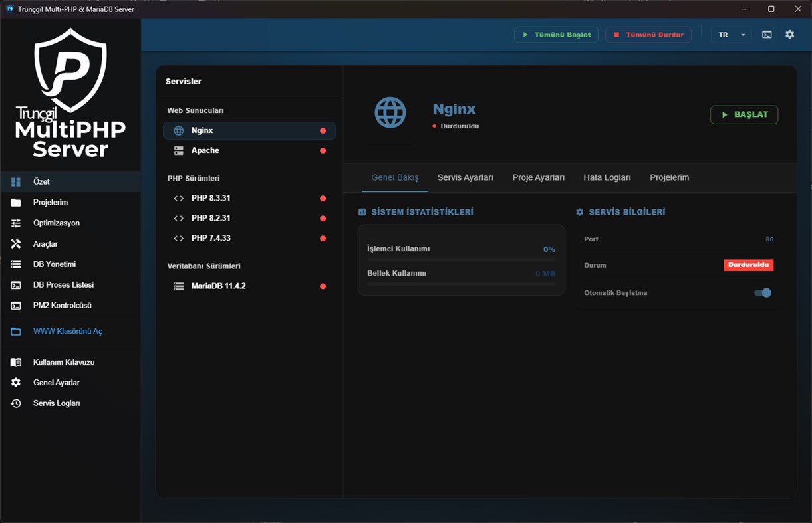Select the PHP 7.4.33 service row
Image resolution: width=812 pixels, height=523 pixels.
coord(249,239)
